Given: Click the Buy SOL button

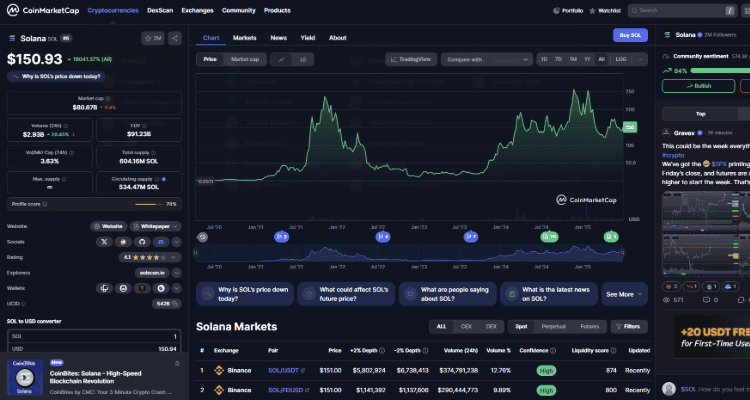Looking at the screenshot, I should click(630, 35).
